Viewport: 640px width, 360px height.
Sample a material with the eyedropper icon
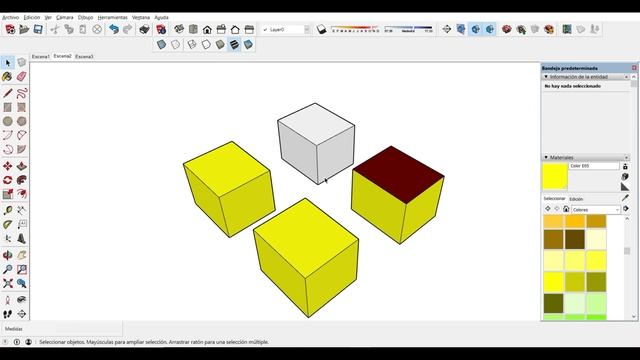pos(625,198)
